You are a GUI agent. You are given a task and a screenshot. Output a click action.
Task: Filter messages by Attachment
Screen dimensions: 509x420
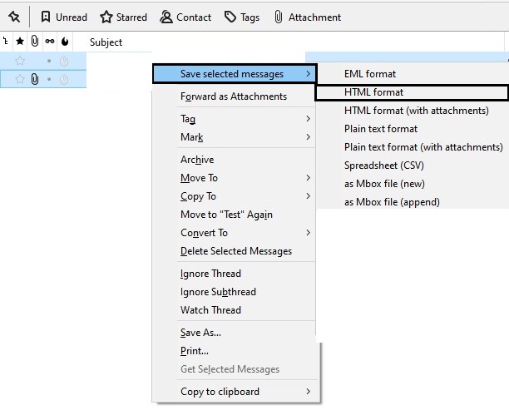pos(308,17)
